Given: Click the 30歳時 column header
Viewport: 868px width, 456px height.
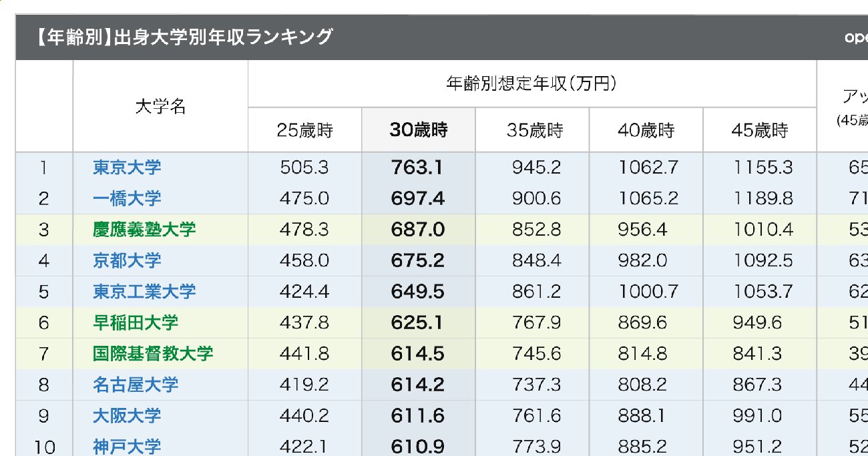Looking at the screenshot, I should point(419,130).
